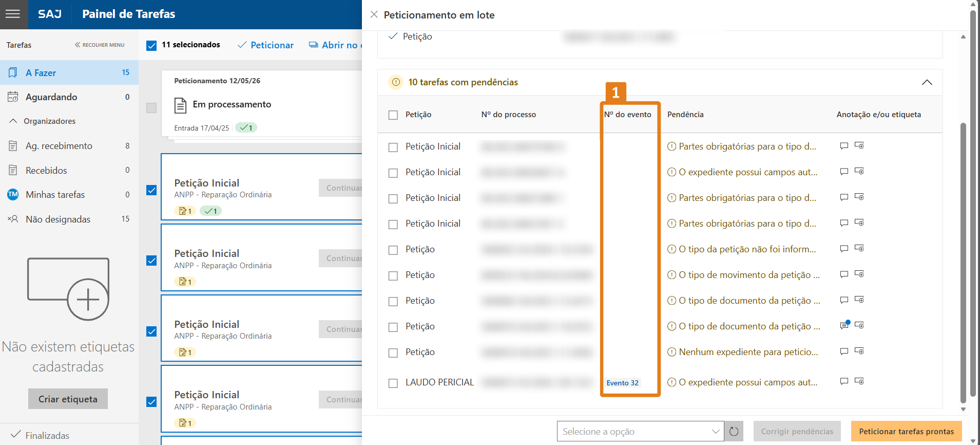Click the warning icon before 'Nenhum expediente para peticio...'
The width and height of the screenshot is (980, 445).
point(671,352)
